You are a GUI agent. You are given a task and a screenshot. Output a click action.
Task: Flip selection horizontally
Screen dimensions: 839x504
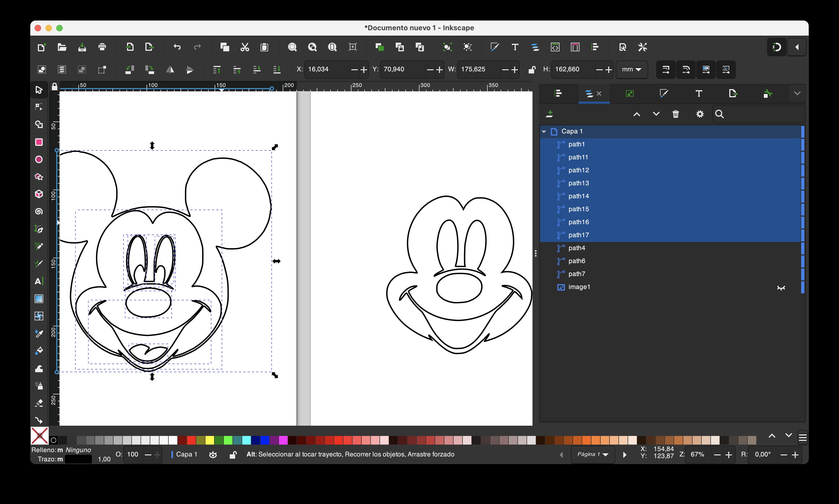(x=169, y=70)
